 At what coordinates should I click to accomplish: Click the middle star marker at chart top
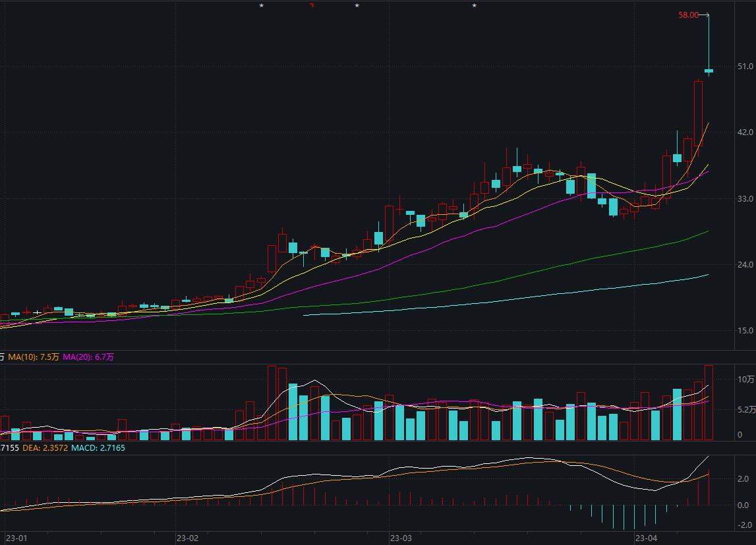coord(357,5)
